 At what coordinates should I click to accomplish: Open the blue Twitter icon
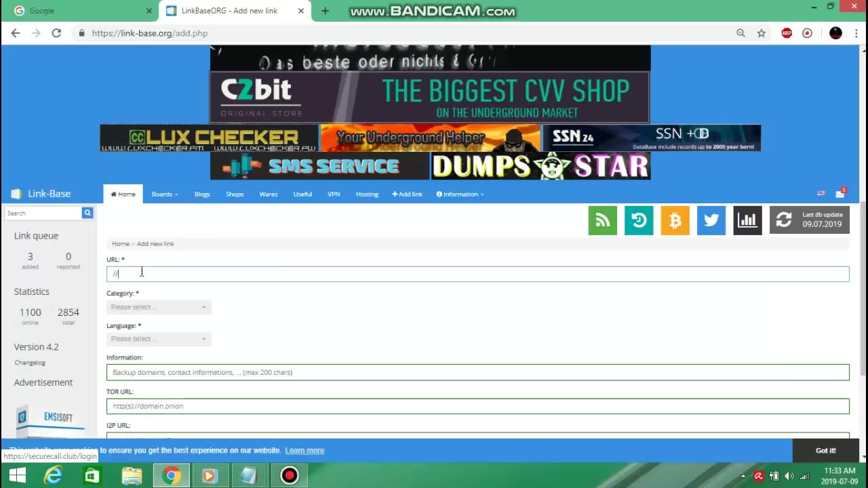[x=711, y=220]
